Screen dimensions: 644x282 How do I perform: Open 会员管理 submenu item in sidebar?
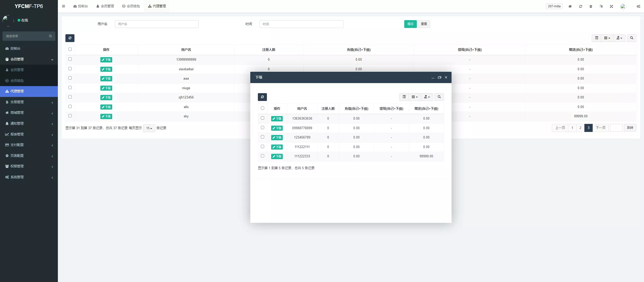click(x=17, y=70)
